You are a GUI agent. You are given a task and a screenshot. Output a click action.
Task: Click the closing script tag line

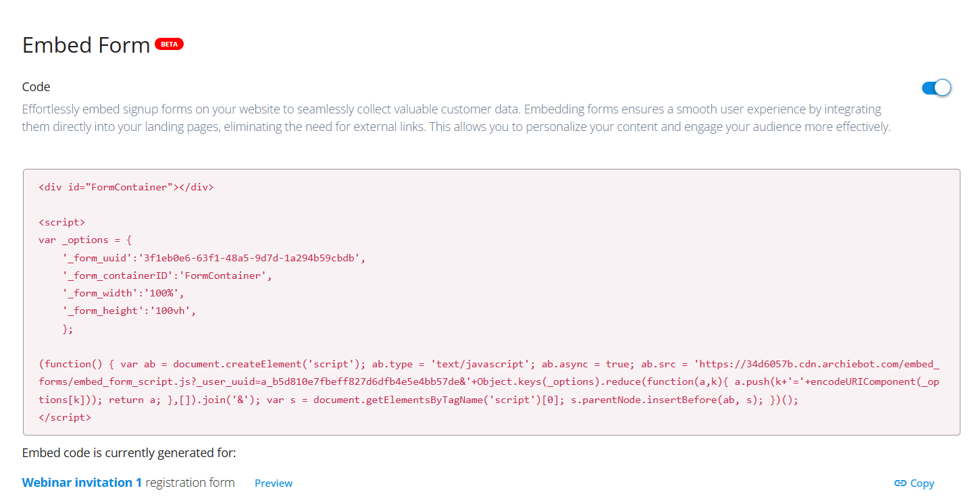pyautogui.click(x=65, y=417)
